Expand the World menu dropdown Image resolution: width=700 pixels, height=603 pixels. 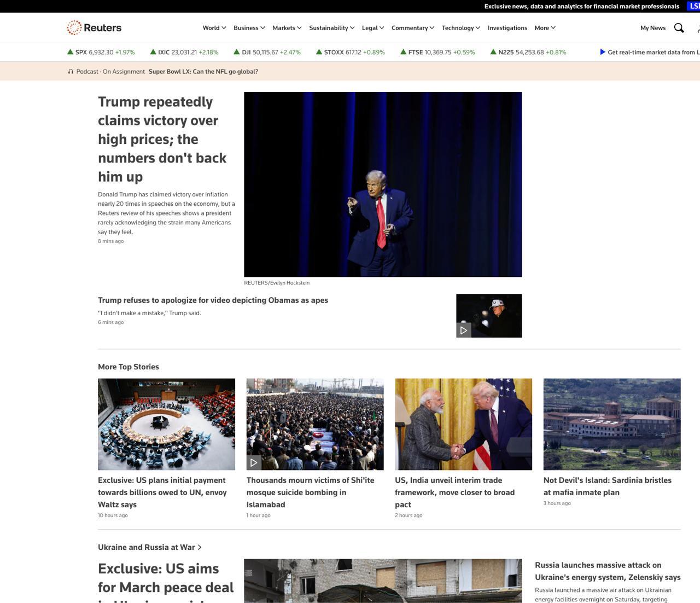(214, 28)
